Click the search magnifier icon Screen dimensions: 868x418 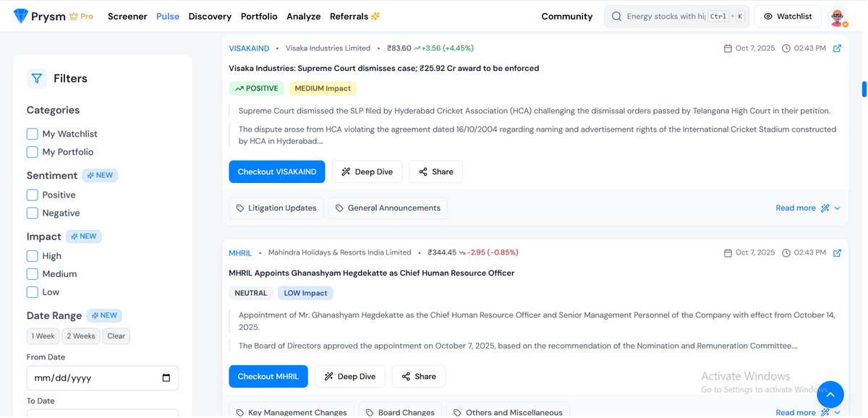click(616, 16)
